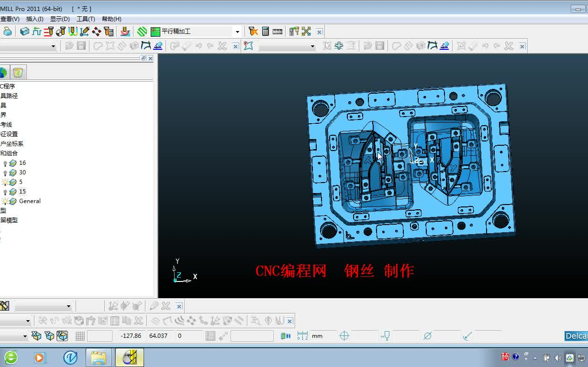Open the 帮助(H) menu
This screenshot has height=367, width=588.
(x=111, y=19)
